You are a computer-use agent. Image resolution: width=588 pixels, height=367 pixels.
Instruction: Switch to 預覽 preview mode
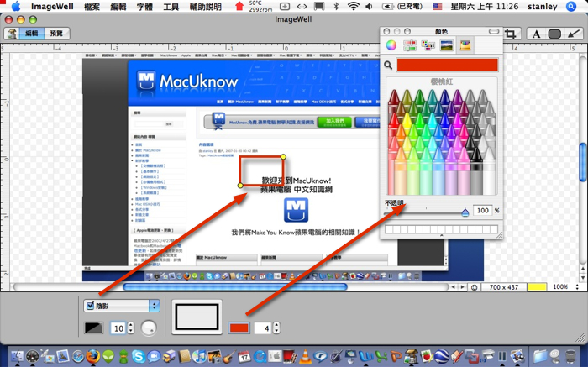(56, 34)
